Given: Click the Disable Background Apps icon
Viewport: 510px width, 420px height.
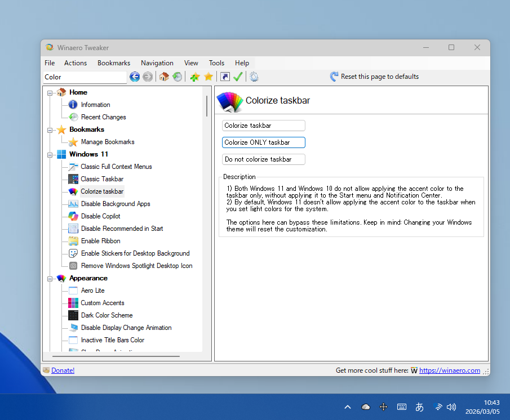Looking at the screenshot, I should click(73, 204).
